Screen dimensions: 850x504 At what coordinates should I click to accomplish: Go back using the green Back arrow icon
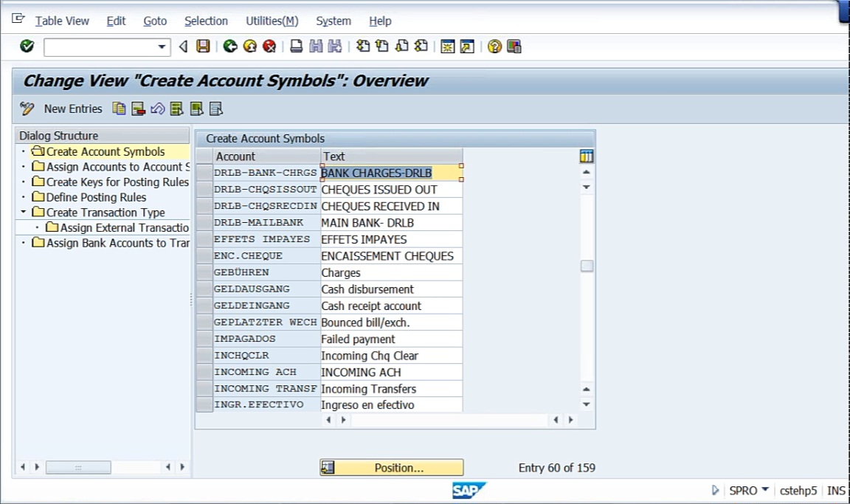click(230, 46)
